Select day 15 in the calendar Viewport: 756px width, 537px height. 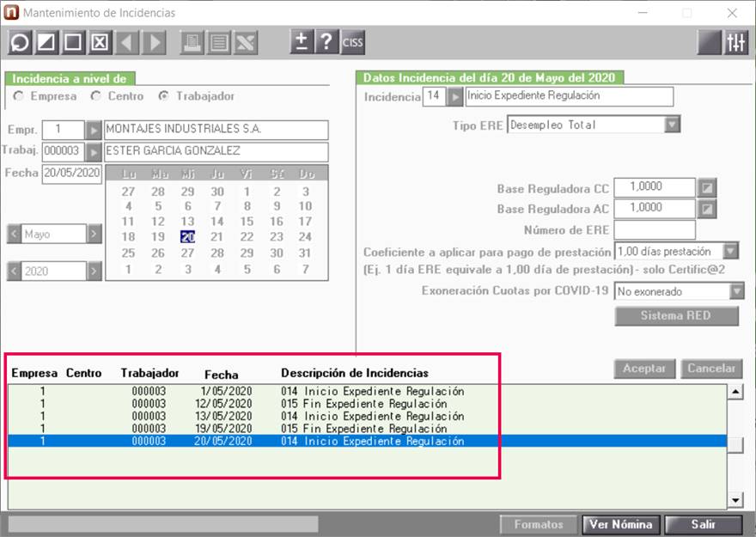247,222
